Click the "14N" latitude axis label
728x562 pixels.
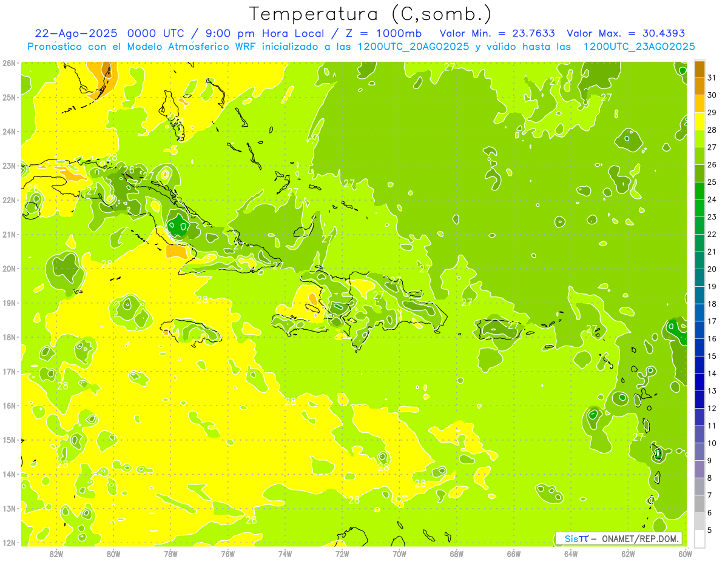click(9, 474)
